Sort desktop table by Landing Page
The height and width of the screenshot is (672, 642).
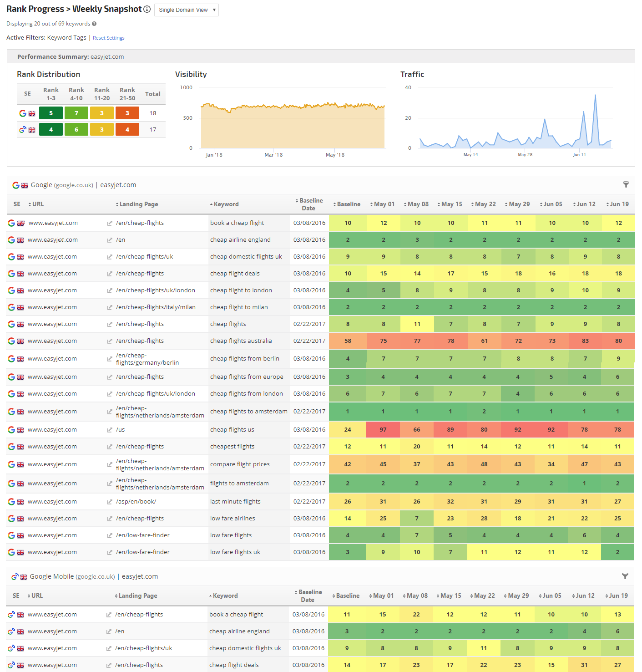[x=138, y=204]
